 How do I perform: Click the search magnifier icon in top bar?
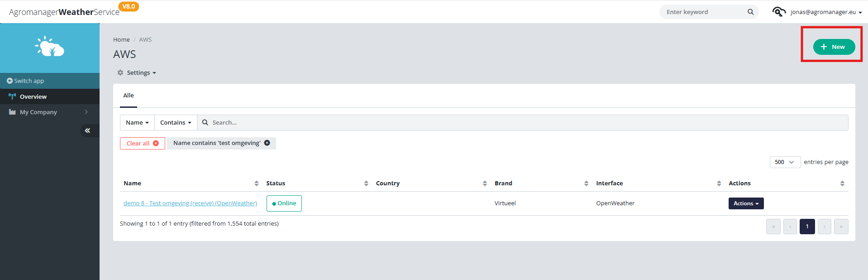tap(750, 12)
